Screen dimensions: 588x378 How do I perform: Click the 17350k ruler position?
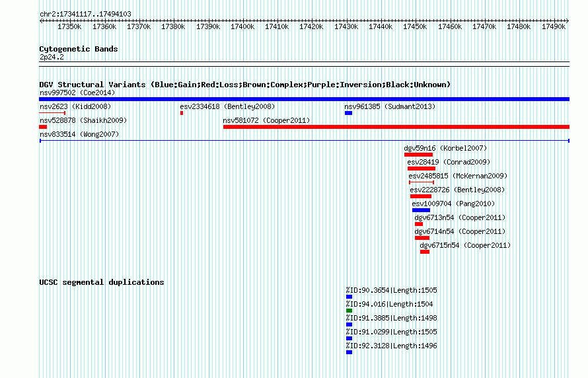(x=69, y=27)
